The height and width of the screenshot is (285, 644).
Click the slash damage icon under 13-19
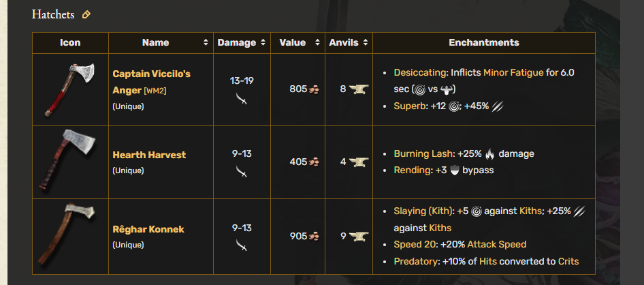click(x=242, y=98)
